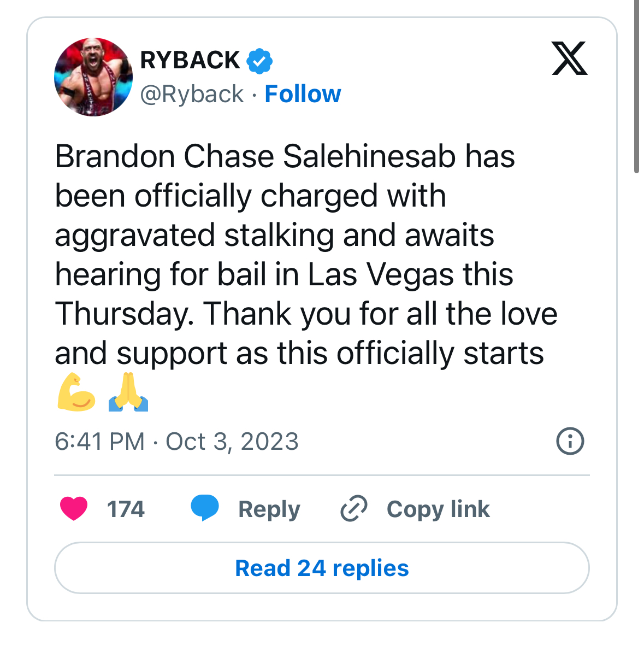Screen dimensions: 644x646
Task: Click the Ryback profile avatar
Action: point(93,77)
